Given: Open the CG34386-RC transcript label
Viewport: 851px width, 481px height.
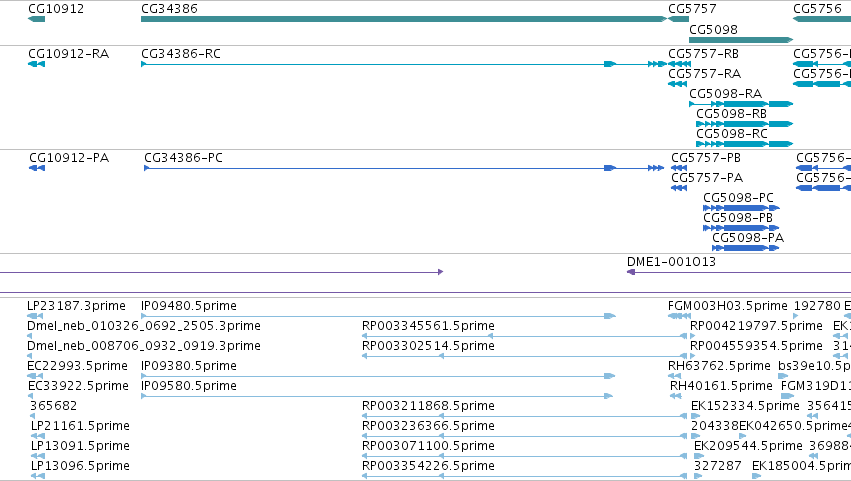Looking at the screenshot, I should 181,54.
